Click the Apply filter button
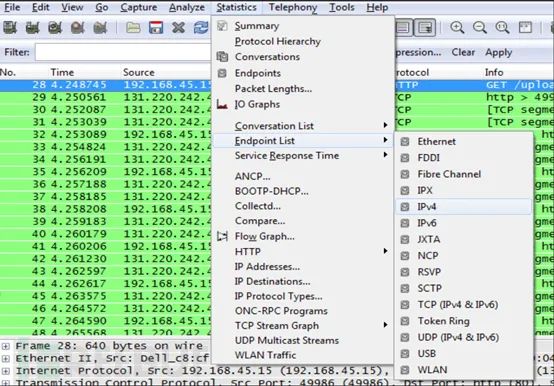 click(499, 52)
